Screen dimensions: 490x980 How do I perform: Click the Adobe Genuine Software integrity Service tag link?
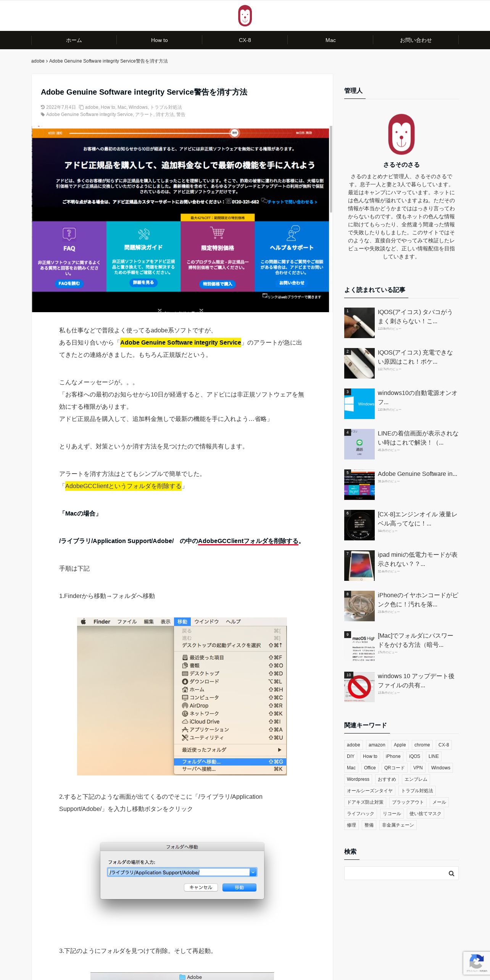(89, 114)
